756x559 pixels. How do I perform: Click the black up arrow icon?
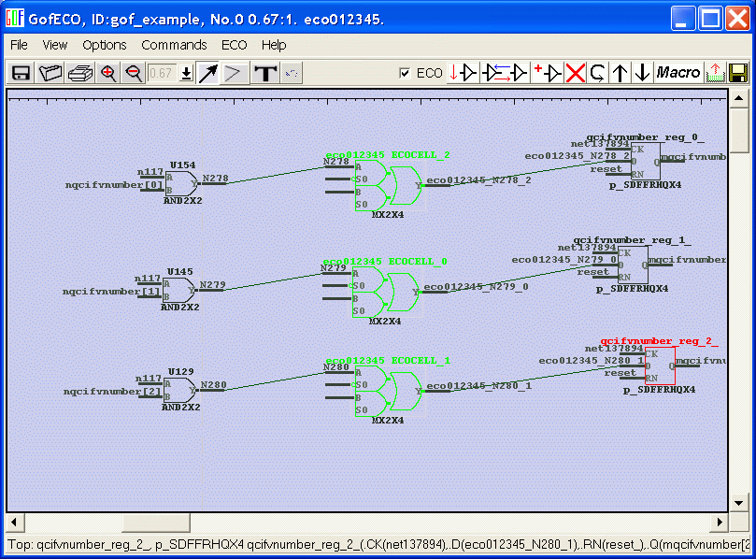coord(620,73)
